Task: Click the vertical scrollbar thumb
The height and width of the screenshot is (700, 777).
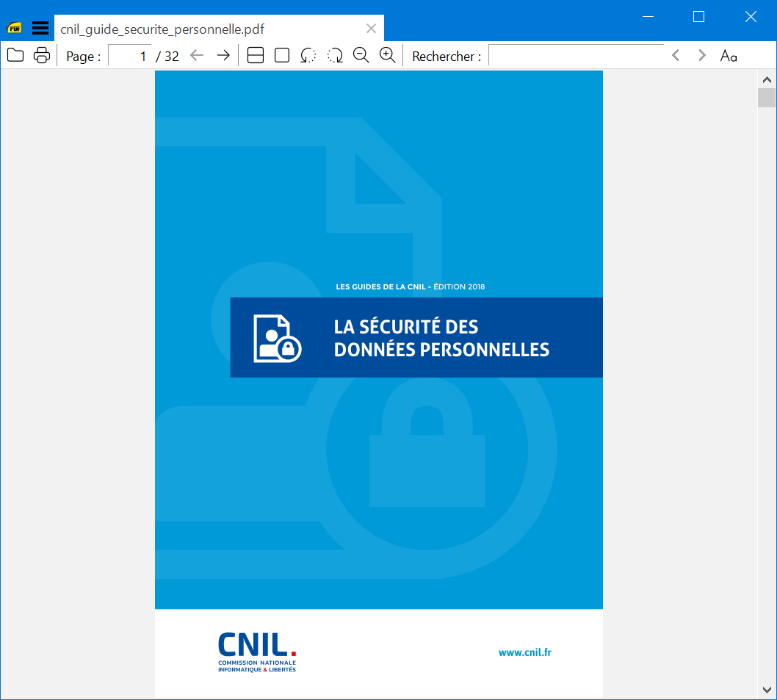Action: tap(767, 98)
